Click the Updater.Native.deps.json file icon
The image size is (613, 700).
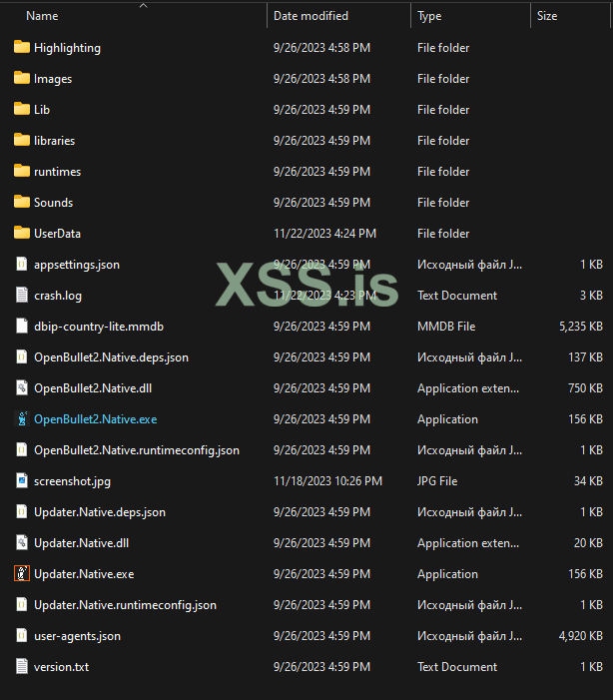click(x=21, y=511)
